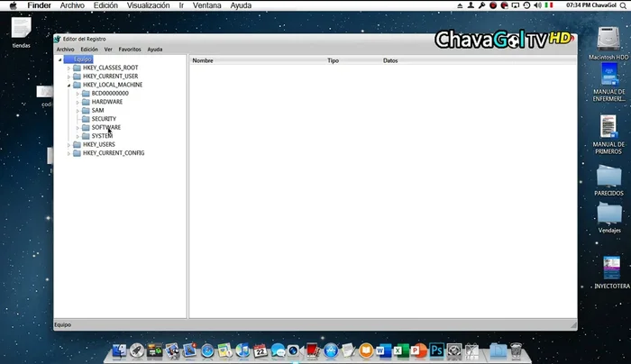
Task: Open the flag input source menu
Action: (549, 5)
